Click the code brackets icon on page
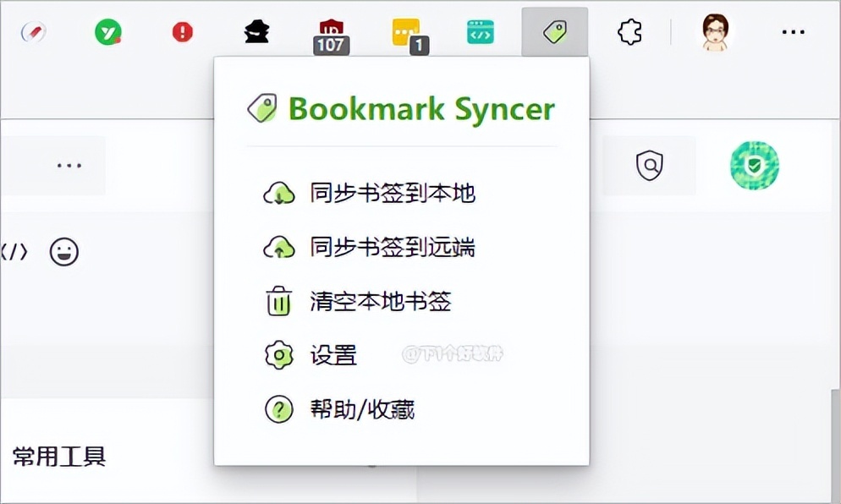This screenshot has width=841, height=504. coord(14,251)
